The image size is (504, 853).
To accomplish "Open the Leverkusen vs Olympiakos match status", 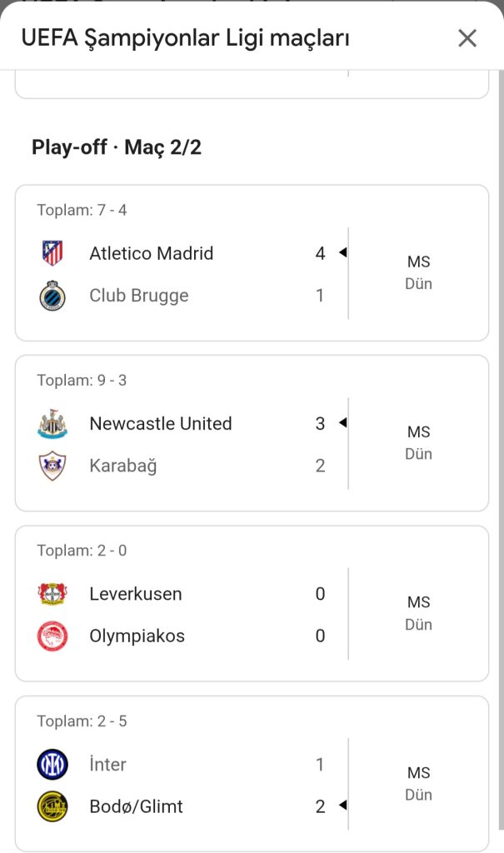I will pos(418,613).
